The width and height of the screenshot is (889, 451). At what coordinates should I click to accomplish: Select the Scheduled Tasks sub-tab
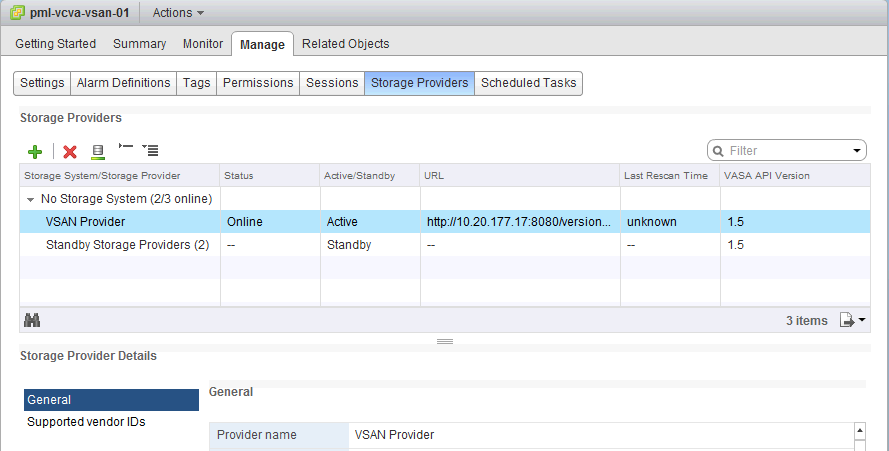pyautogui.click(x=528, y=83)
